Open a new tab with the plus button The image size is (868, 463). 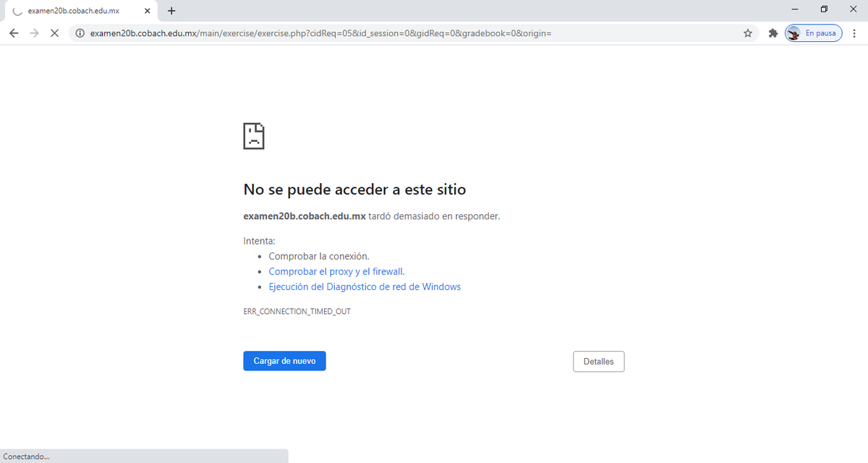pos(171,11)
